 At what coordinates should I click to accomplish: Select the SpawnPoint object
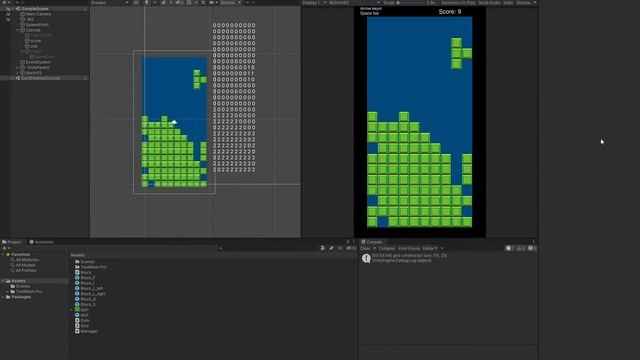37,24
